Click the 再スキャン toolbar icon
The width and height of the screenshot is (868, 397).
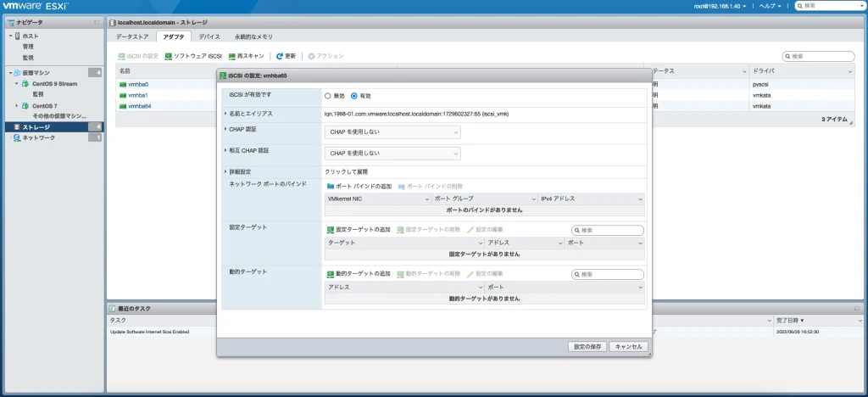(x=232, y=57)
